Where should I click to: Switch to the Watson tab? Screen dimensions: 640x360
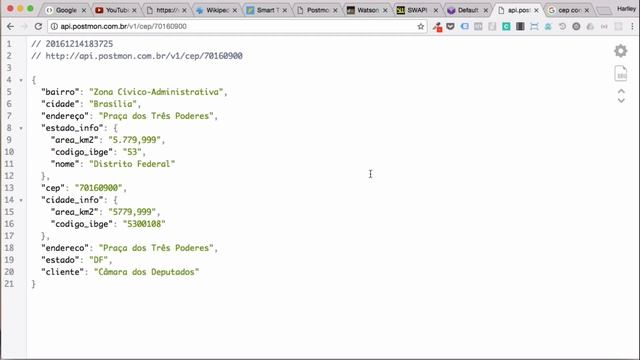coord(367,10)
